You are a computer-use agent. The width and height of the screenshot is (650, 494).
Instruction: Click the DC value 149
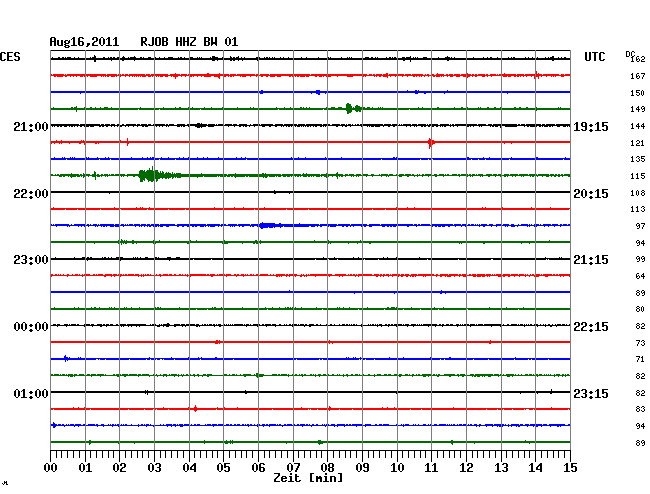638,109
